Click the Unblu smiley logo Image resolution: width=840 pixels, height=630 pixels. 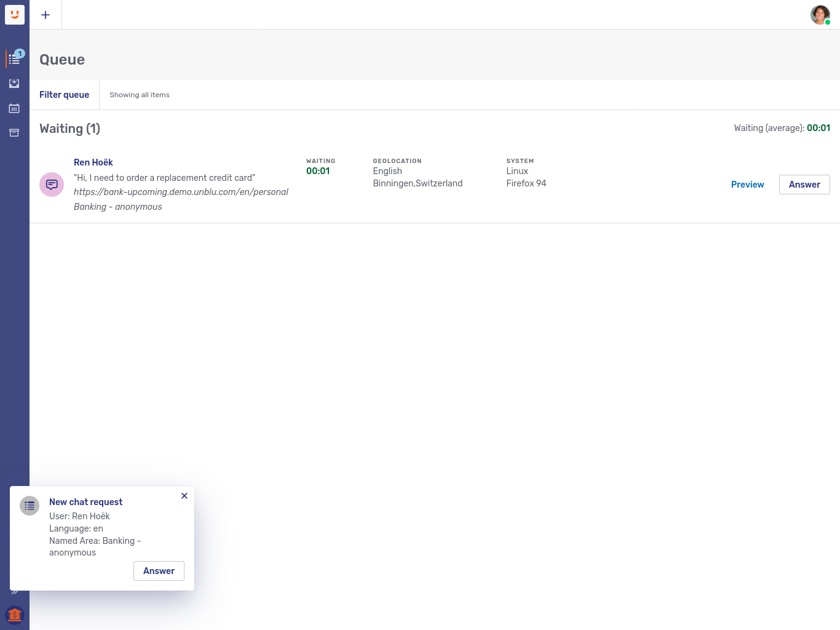coord(15,15)
